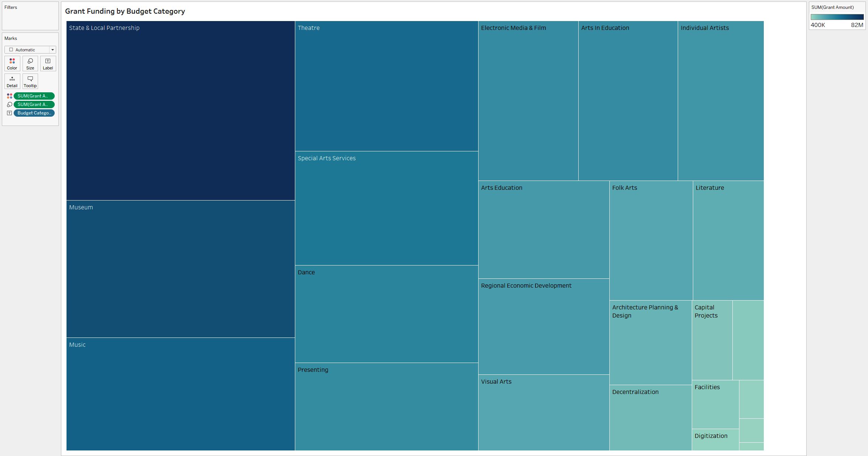Screen dimensions: 868x456
Task: Toggle the Automatic mark type checkbox
Action: [x=10, y=49]
